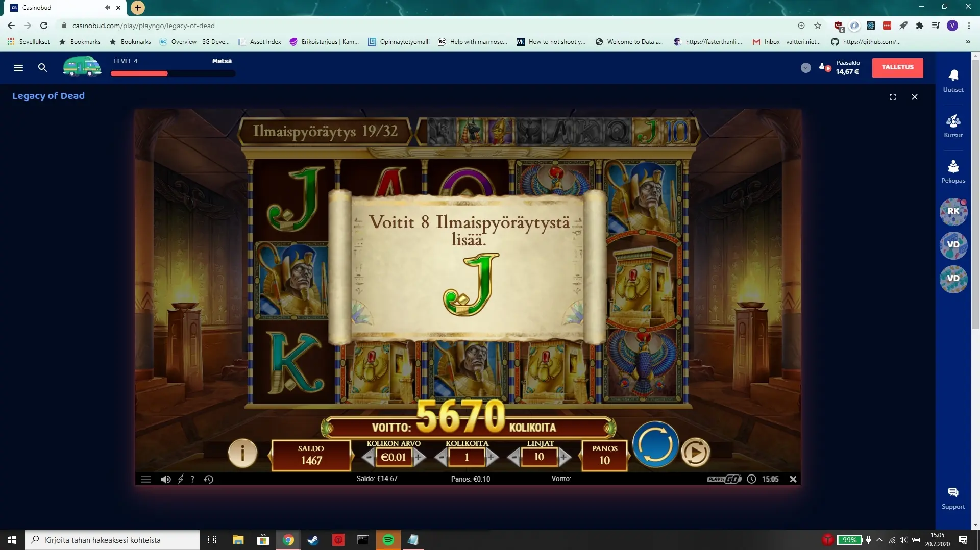Open game history clock icon
The width and height of the screenshot is (980, 550).
pos(208,479)
